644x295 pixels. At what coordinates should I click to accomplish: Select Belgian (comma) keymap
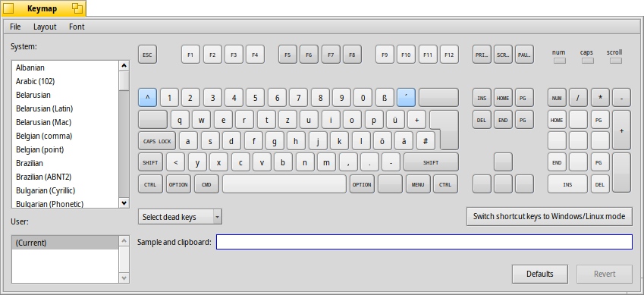65,136
